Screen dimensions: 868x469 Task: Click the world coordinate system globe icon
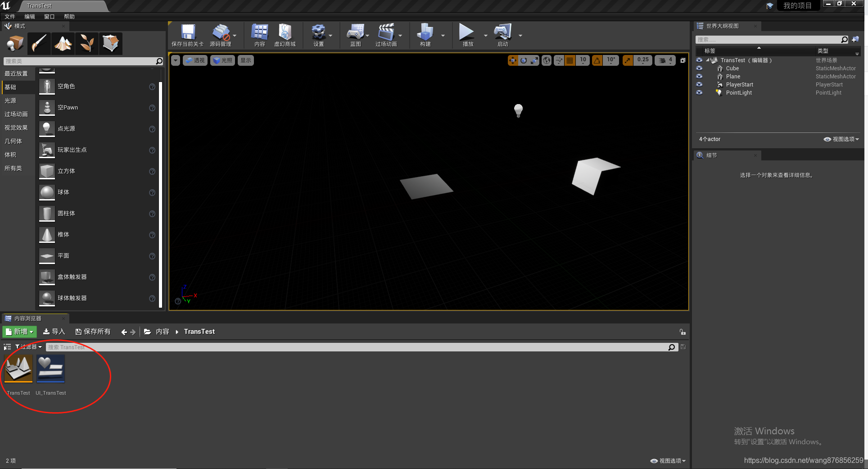(547, 60)
